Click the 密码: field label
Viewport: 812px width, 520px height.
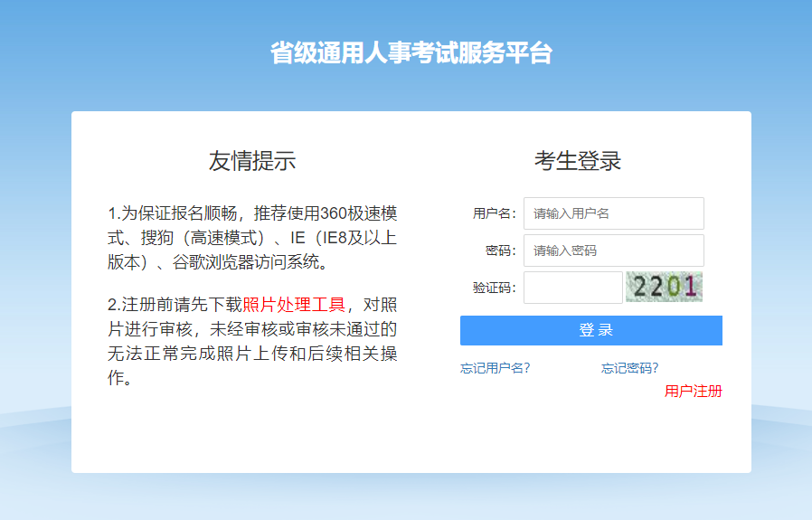click(501, 251)
